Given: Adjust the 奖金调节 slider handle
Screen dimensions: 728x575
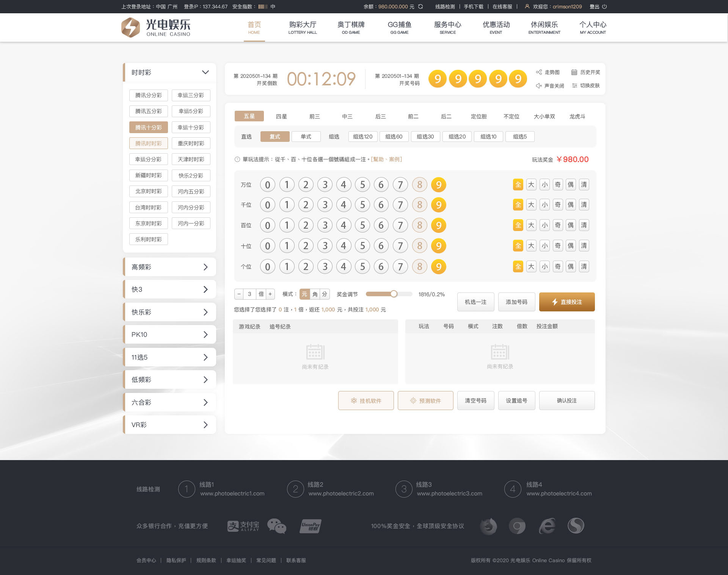Looking at the screenshot, I should pyautogui.click(x=394, y=294).
